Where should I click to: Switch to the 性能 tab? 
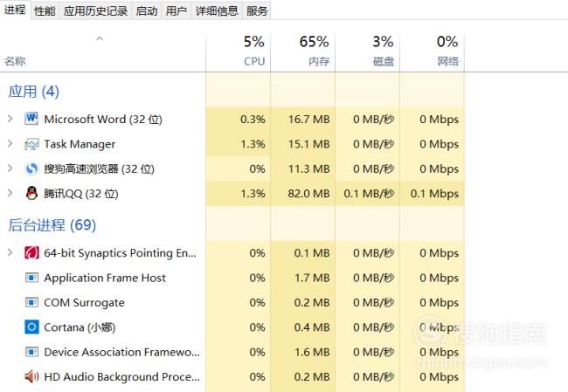click(x=45, y=10)
